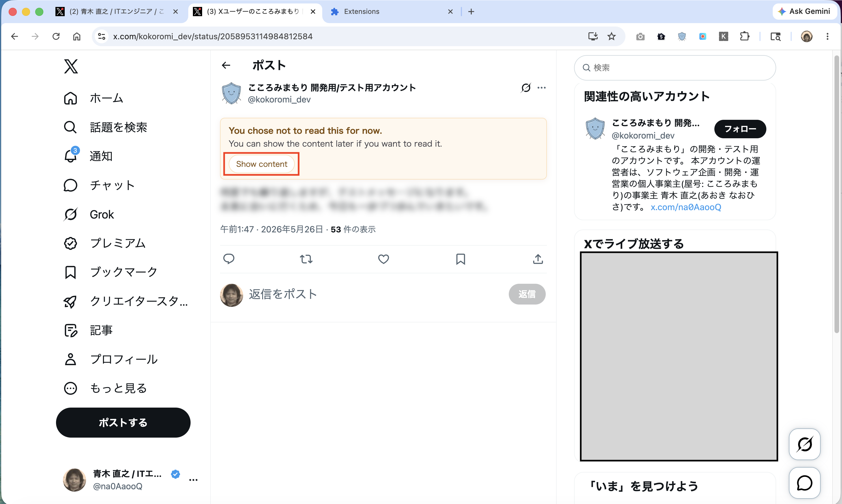This screenshot has width=842, height=504.
Task: Open 通知 notifications with the 3 badge
Action: click(88, 156)
